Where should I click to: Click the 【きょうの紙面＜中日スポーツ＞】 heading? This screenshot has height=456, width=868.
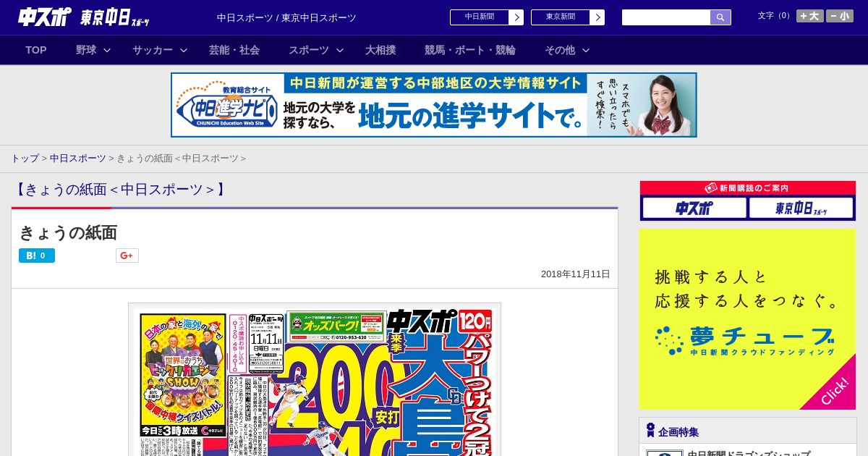(x=121, y=190)
